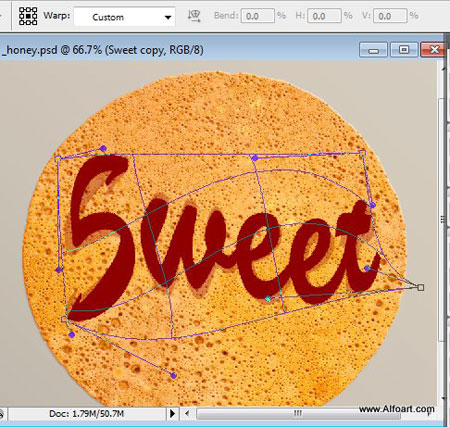Click the Bend percentage field

pos(257,16)
